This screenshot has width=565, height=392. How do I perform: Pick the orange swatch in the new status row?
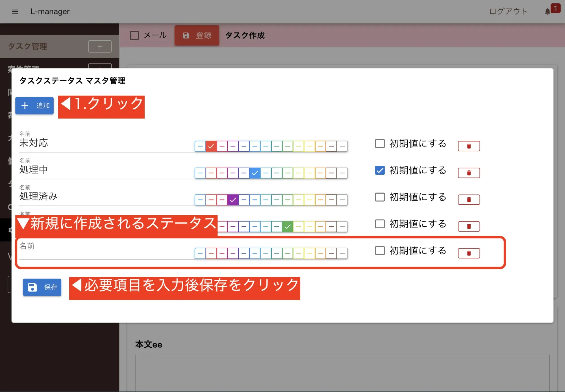click(320, 253)
